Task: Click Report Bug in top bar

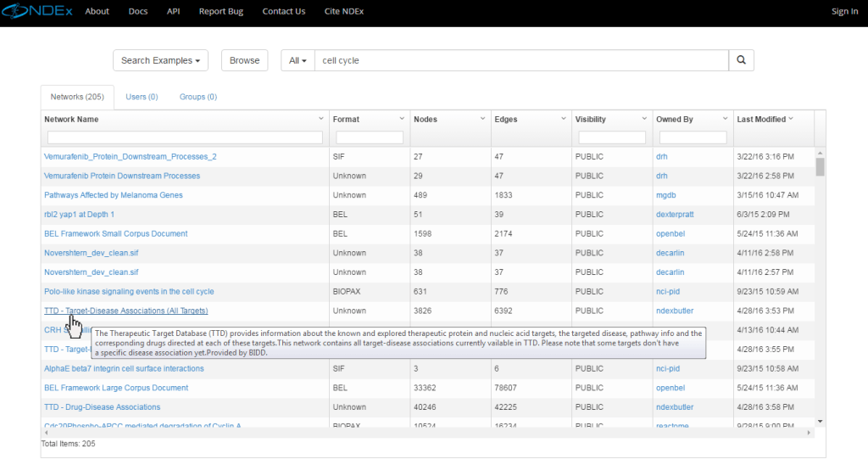Action: coord(221,11)
